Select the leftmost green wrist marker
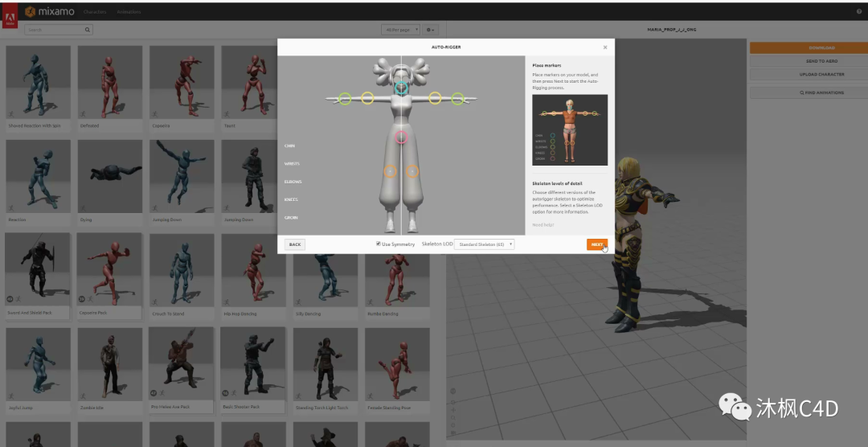This screenshot has width=868, height=447. [345, 99]
